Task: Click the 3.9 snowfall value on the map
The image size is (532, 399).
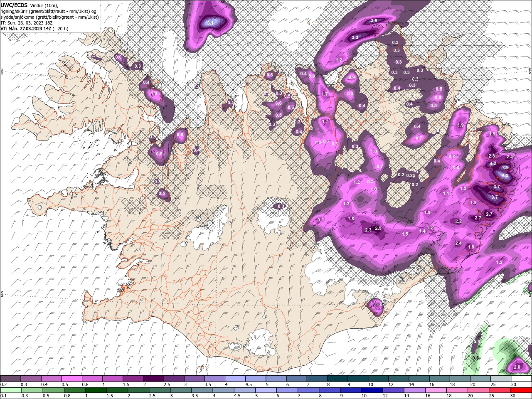Action: pos(505,167)
